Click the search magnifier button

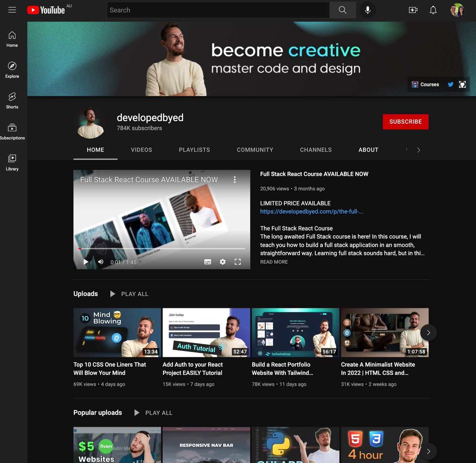tap(342, 10)
